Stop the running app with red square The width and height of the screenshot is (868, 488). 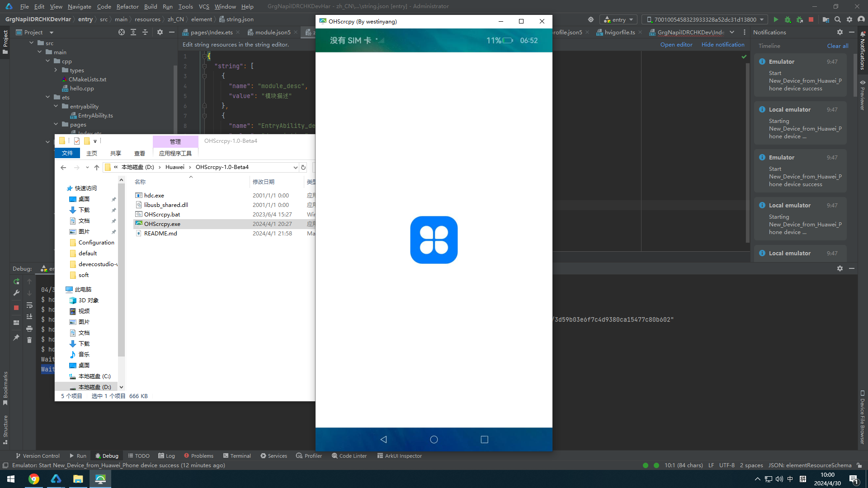pyautogui.click(x=811, y=19)
